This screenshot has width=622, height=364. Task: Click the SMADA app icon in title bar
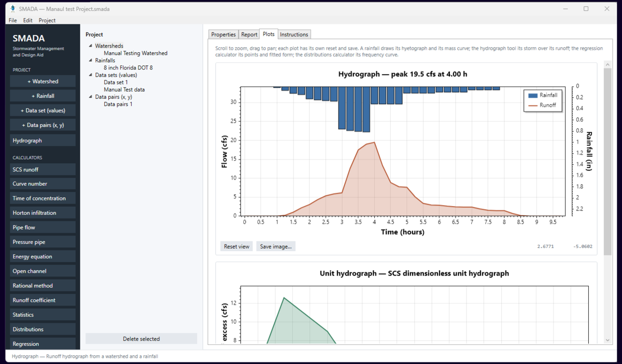[x=12, y=9]
